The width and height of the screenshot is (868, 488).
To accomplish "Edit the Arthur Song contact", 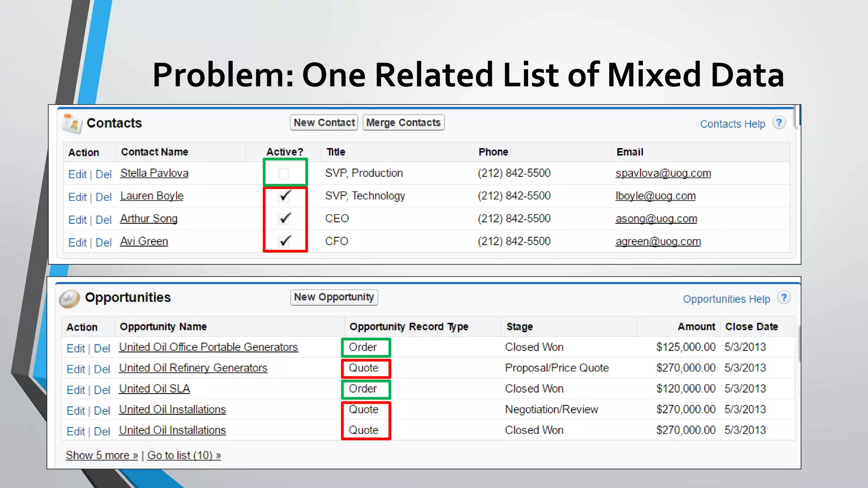I will pos(78,220).
